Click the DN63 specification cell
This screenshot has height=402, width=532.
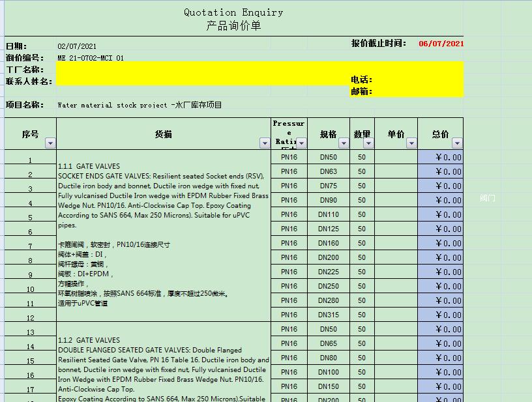(x=329, y=171)
